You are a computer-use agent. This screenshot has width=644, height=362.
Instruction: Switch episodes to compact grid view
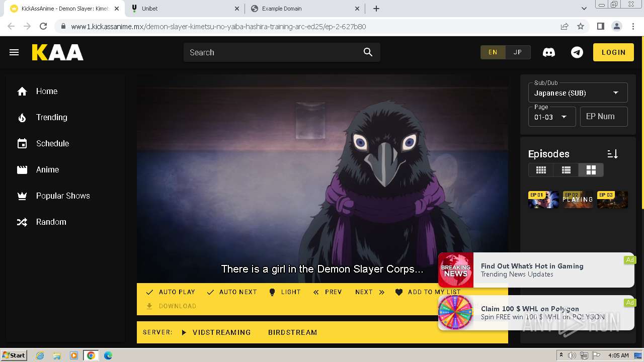pos(541,170)
